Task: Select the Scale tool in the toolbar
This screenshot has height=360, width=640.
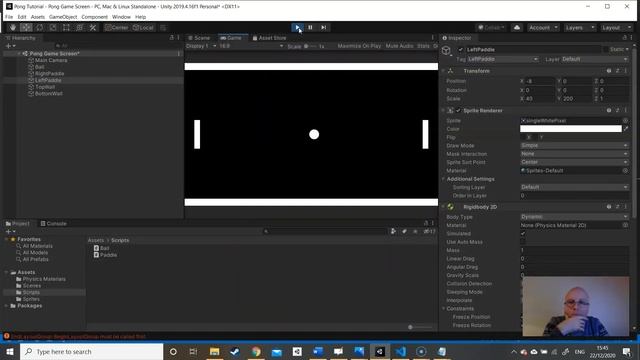Action: coord(53,27)
